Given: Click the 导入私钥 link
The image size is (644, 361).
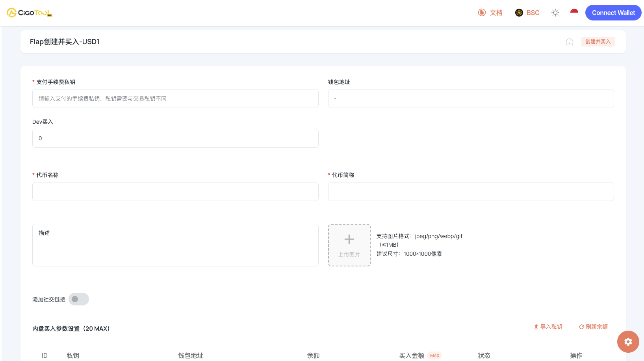Looking at the screenshot, I should pos(550,327).
